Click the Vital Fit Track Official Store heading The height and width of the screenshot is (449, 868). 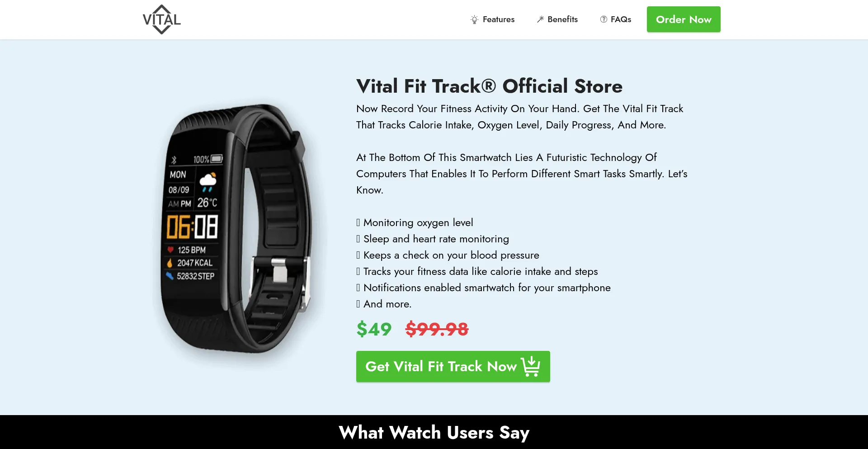click(489, 86)
